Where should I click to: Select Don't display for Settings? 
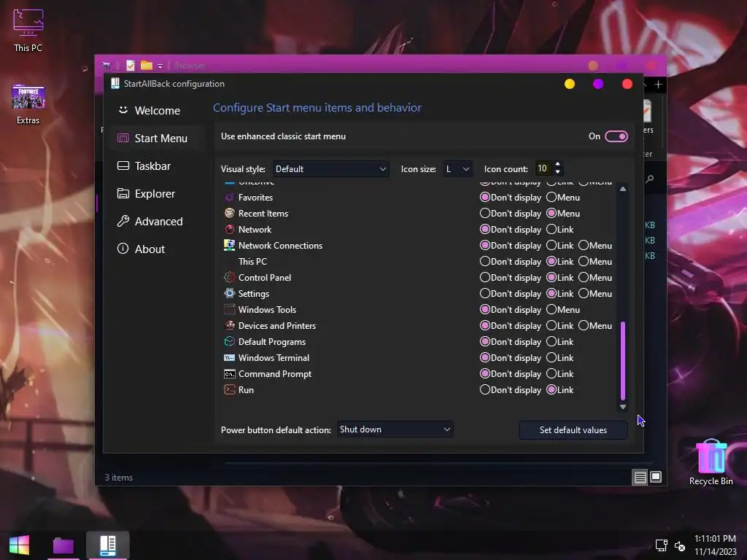(485, 294)
